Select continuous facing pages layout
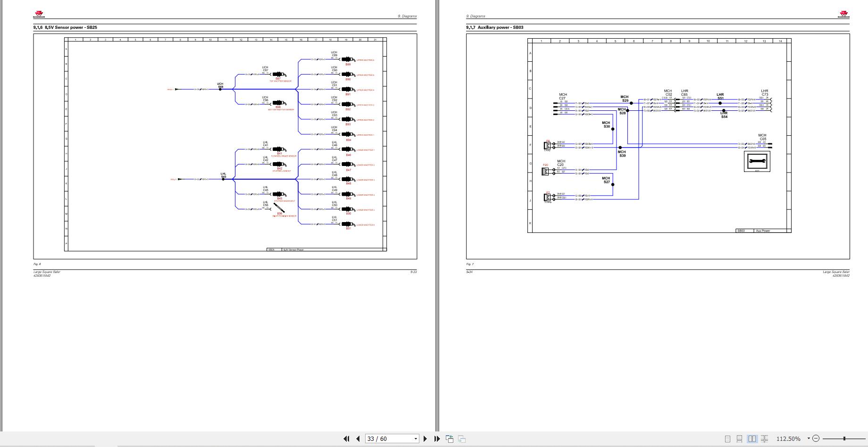The width and height of the screenshot is (868, 447). (764, 439)
